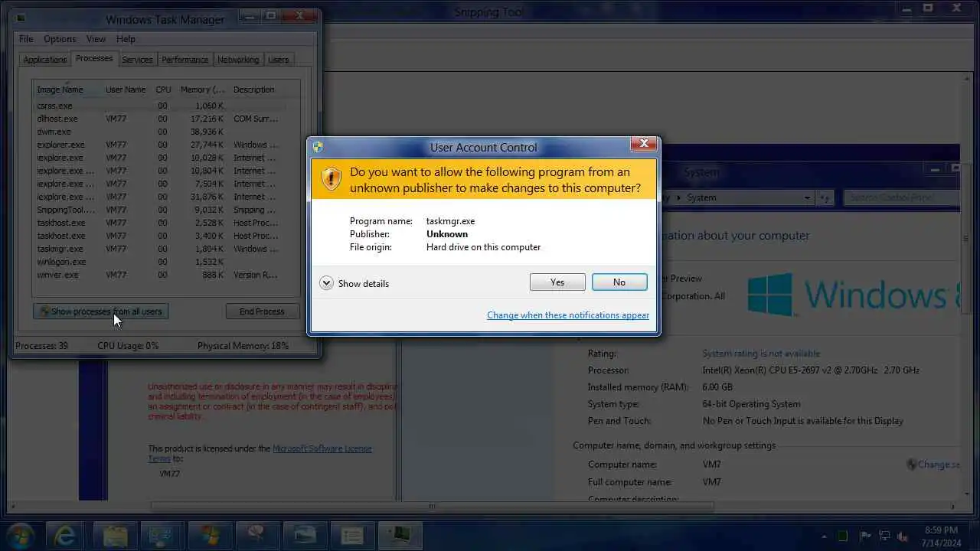Screen dimensions: 980x551
Task: Close the User Account Control dialog
Action: (644, 144)
